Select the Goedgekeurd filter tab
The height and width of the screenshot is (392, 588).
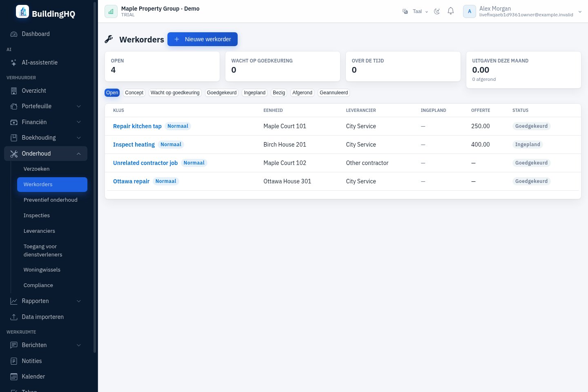click(222, 93)
